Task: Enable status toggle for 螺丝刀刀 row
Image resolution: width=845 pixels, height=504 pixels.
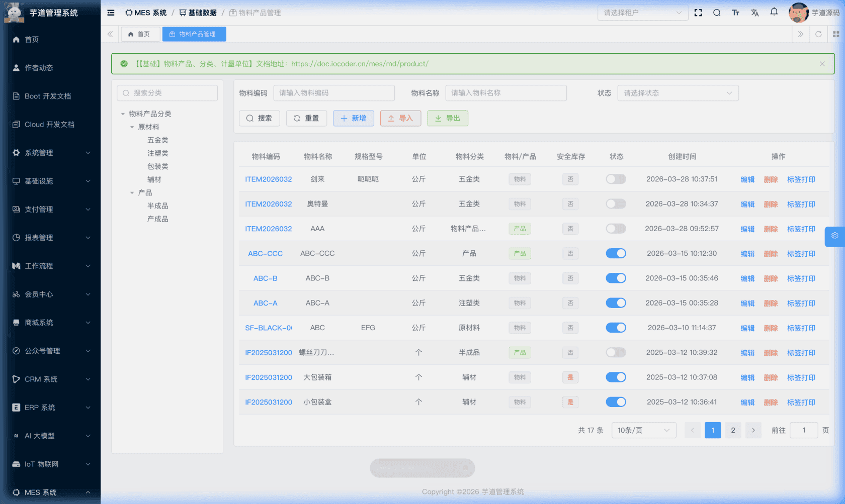Action: (616, 352)
